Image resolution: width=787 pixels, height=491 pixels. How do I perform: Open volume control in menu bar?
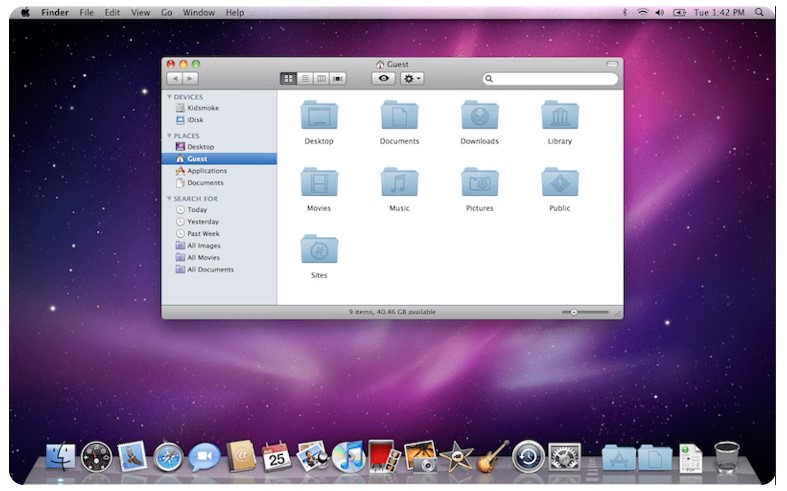pos(660,12)
